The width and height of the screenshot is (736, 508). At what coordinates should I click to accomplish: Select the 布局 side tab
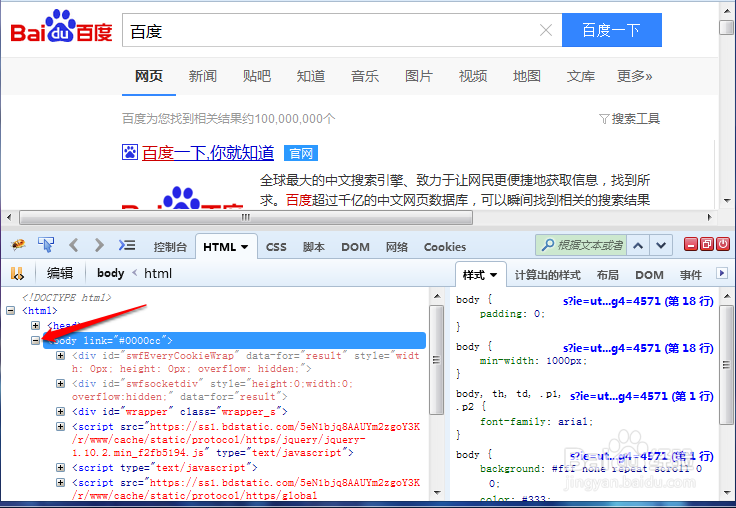[x=607, y=275]
